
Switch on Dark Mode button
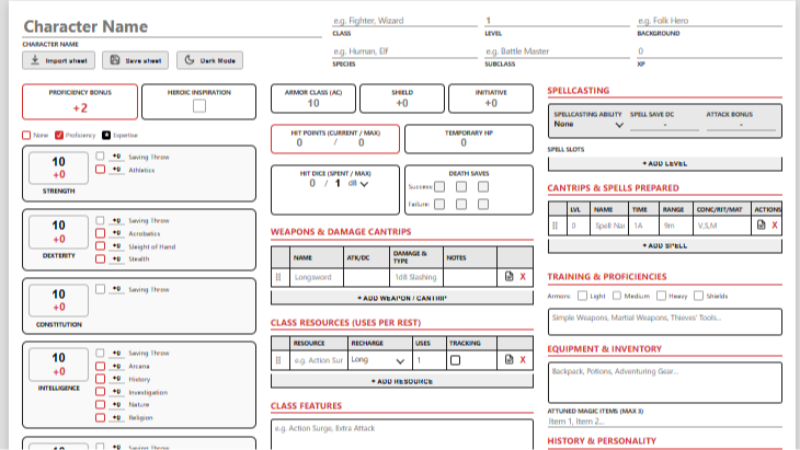pos(210,60)
